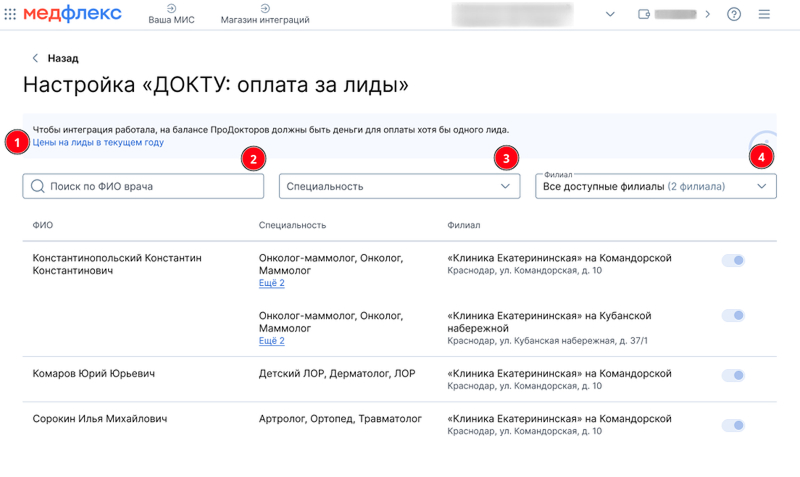Click the arrow next to the balance

(707, 14)
